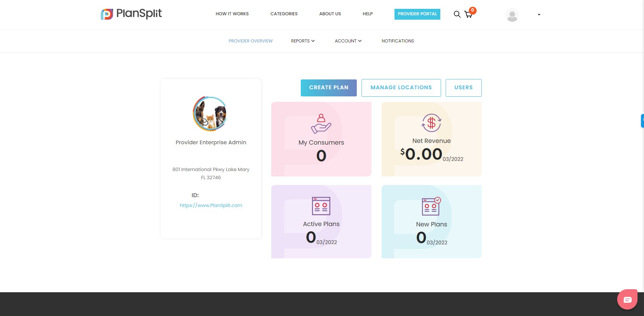644x316 pixels.
Task: Click the My Consumers count 0
Action: coord(321,156)
